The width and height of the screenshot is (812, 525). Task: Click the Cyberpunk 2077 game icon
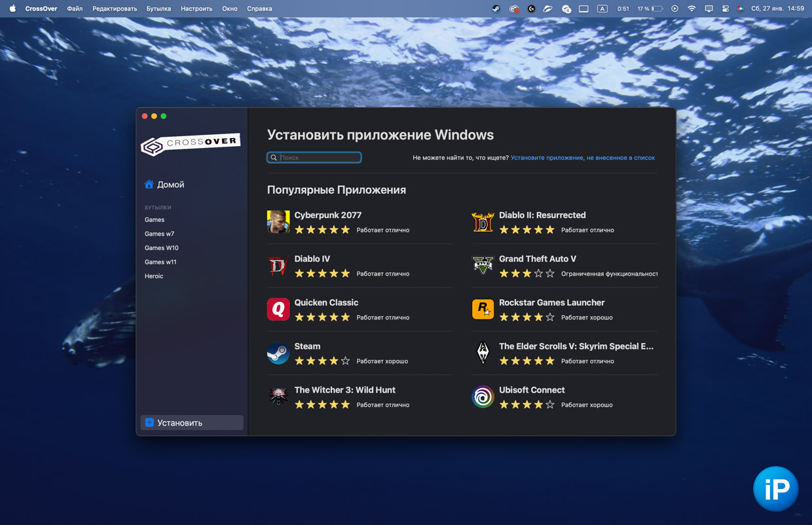pyautogui.click(x=278, y=222)
